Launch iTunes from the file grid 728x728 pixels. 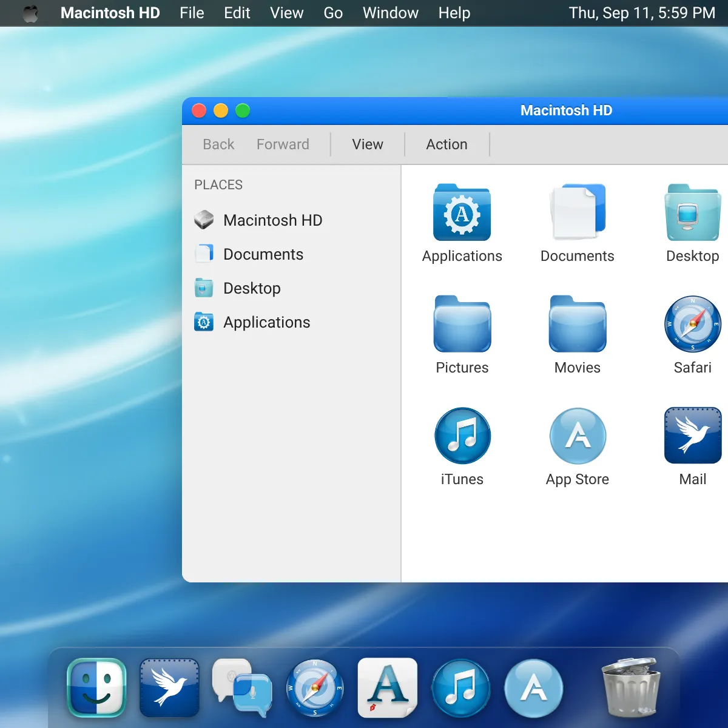tap(462, 436)
